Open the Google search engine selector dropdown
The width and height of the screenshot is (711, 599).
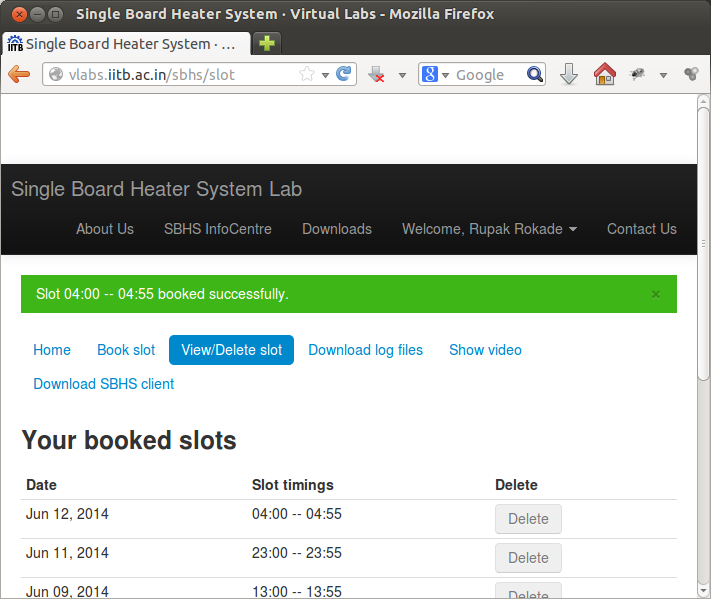tap(435, 75)
